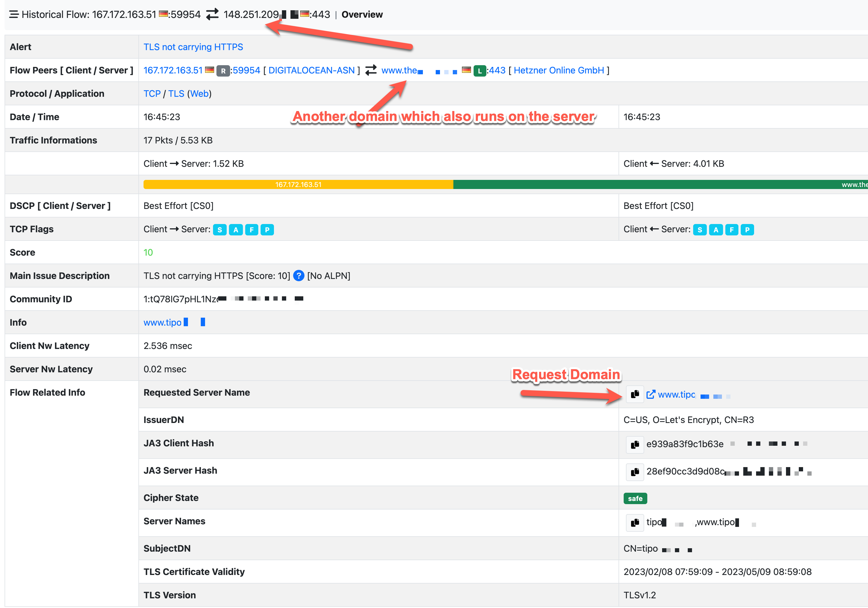868x608 pixels.
Task: Click the exchange arrows icon between flow peers
Action: click(370, 70)
